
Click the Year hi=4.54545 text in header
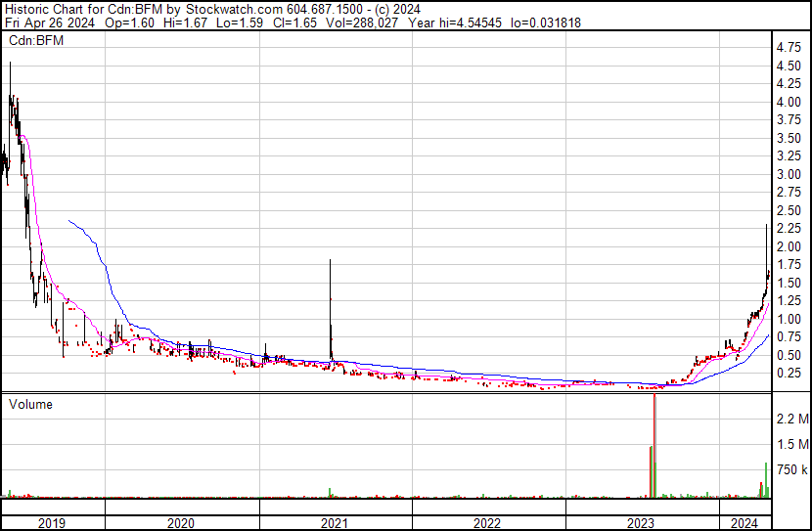pos(460,22)
